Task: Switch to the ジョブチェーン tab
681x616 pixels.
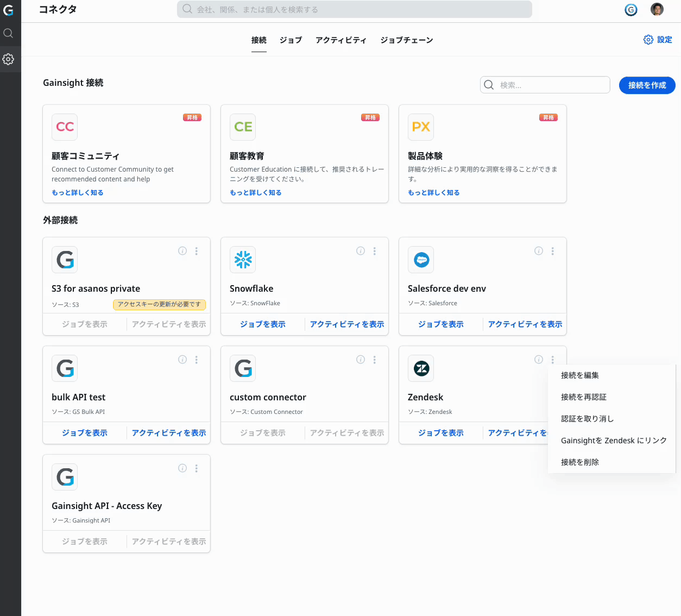Action: 407,40
